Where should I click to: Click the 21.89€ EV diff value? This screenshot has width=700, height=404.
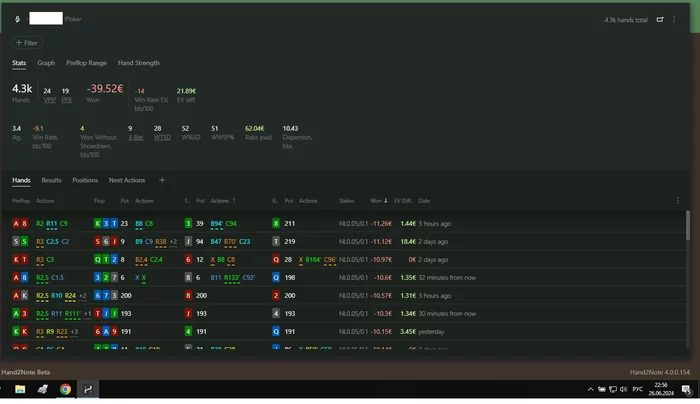coord(186,91)
